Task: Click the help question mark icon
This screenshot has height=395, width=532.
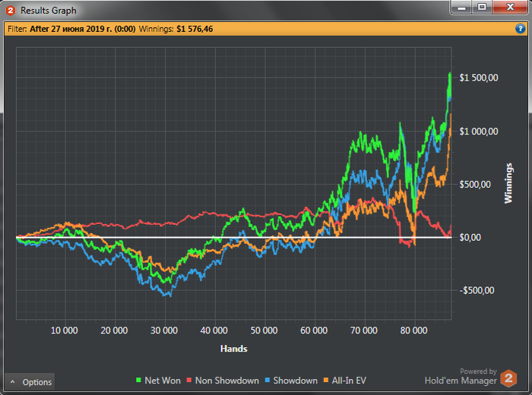Action: pos(520,29)
